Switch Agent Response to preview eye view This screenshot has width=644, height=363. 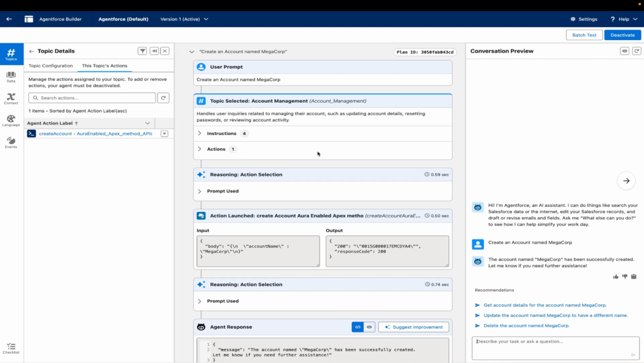click(x=369, y=327)
